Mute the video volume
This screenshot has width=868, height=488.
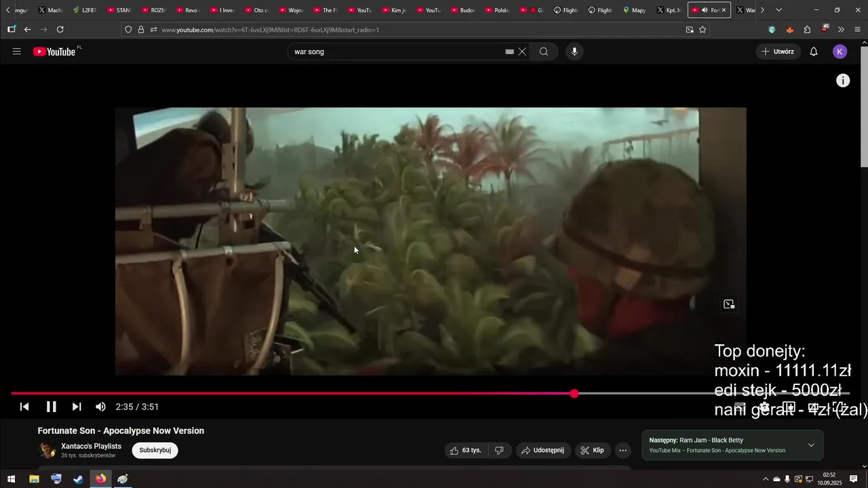point(100,407)
